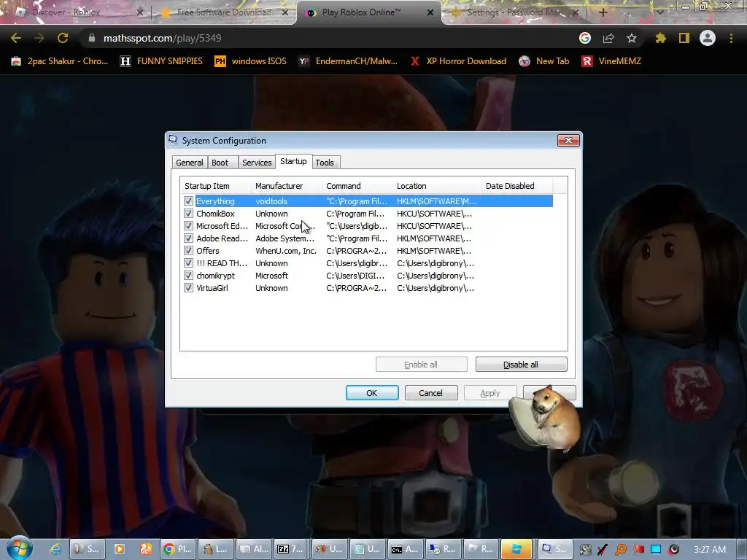
Task: Click OK in System Configuration
Action: [x=372, y=393]
